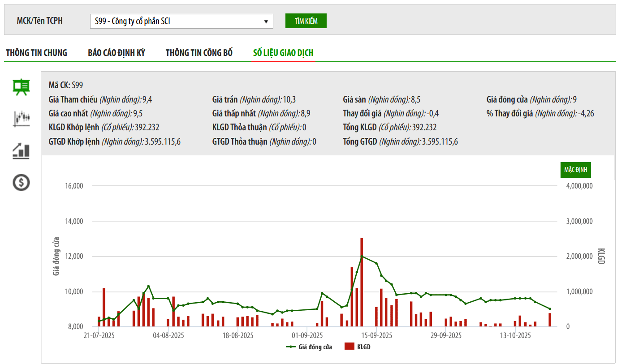
Task: Click the red KLGD legend color square
Action: coord(349,347)
